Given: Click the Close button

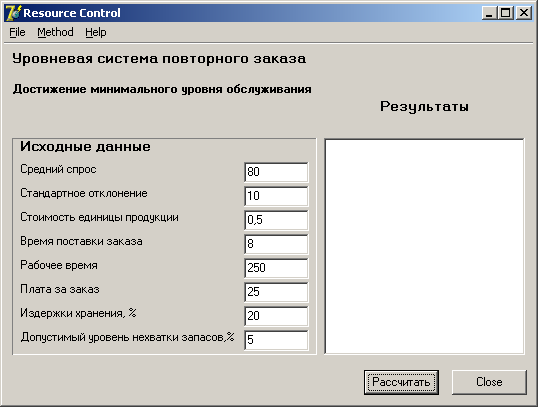Looking at the screenshot, I should [x=489, y=382].
